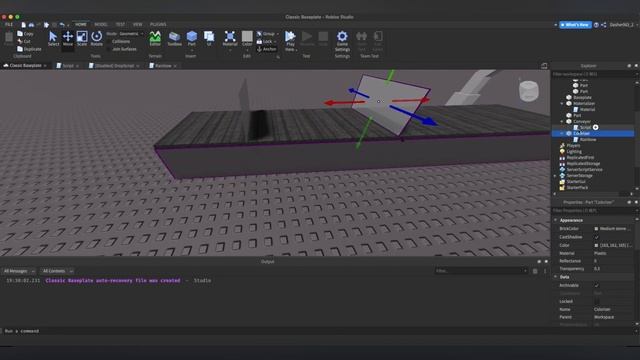
Task: Open the Terrain Editor
Action: tap(155, 39)
